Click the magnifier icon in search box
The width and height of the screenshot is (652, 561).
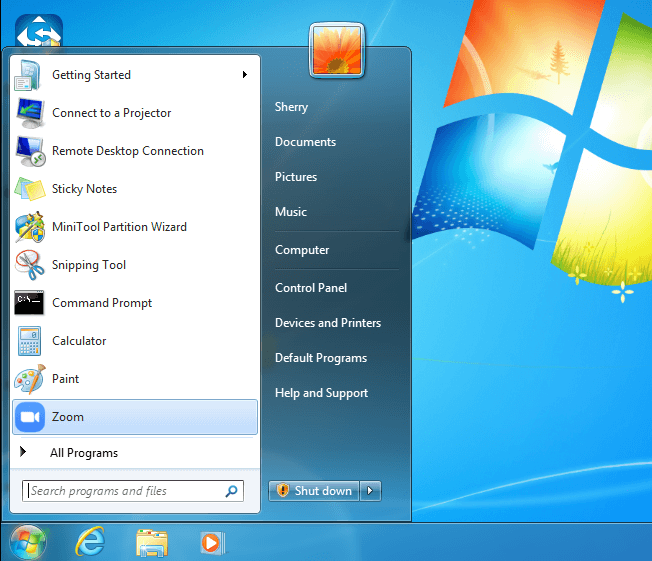[x=231, y=491]
